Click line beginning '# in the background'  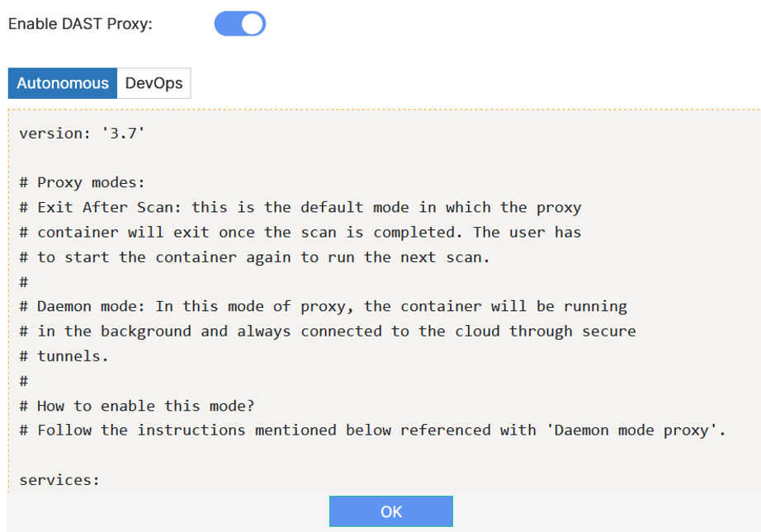[x=327, y=331]
